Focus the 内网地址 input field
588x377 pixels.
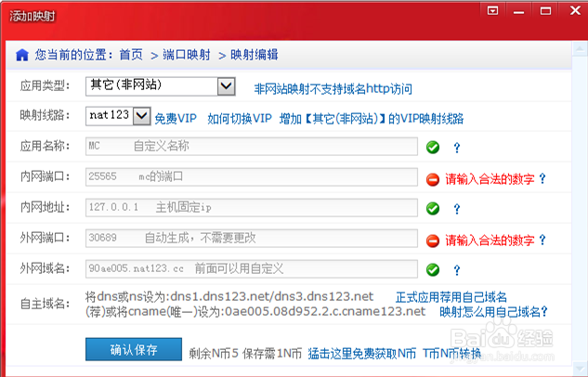[x=252, y=208]
